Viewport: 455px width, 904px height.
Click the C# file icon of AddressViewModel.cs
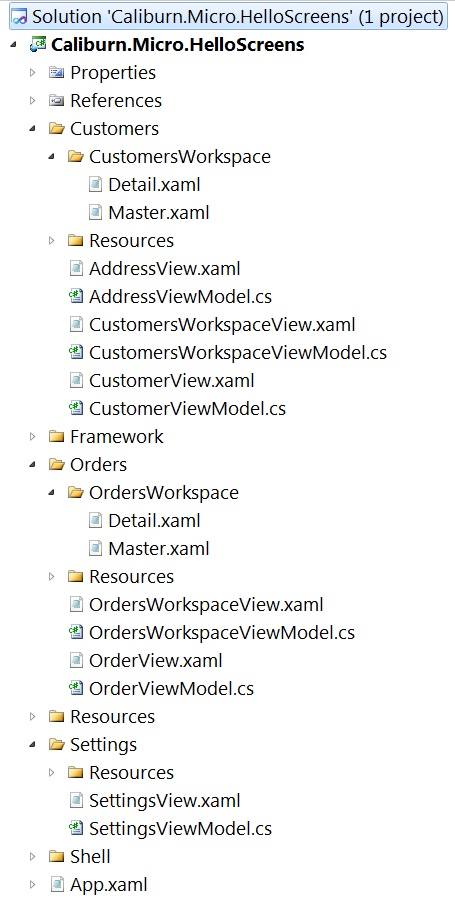(x=76, y=296)
